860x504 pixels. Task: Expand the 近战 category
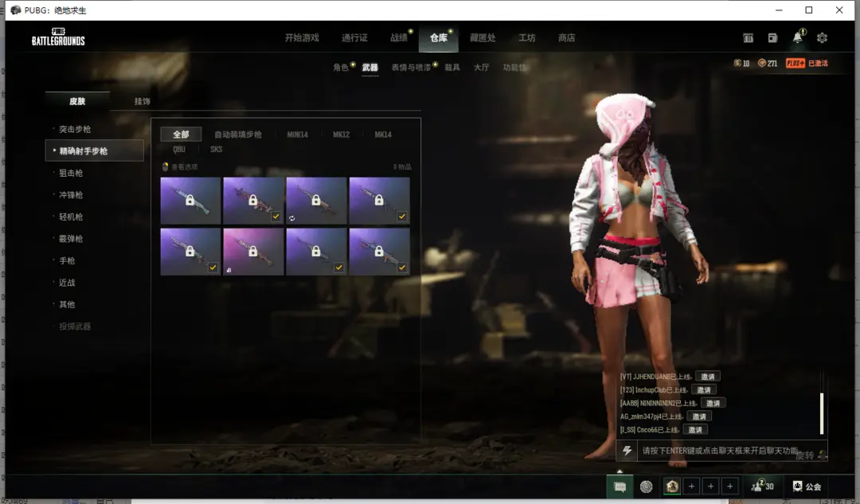67,283
